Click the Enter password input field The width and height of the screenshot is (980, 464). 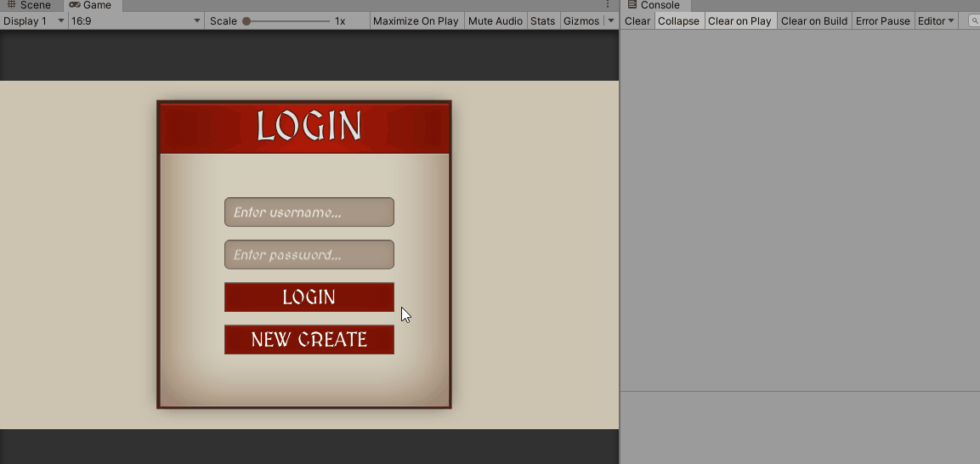(x=309, y=255)
